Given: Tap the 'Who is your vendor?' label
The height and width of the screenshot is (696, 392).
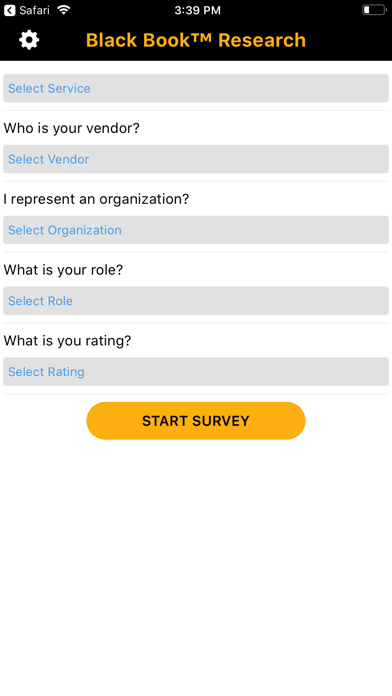Looking at the screenshot, I should [71, 128].
